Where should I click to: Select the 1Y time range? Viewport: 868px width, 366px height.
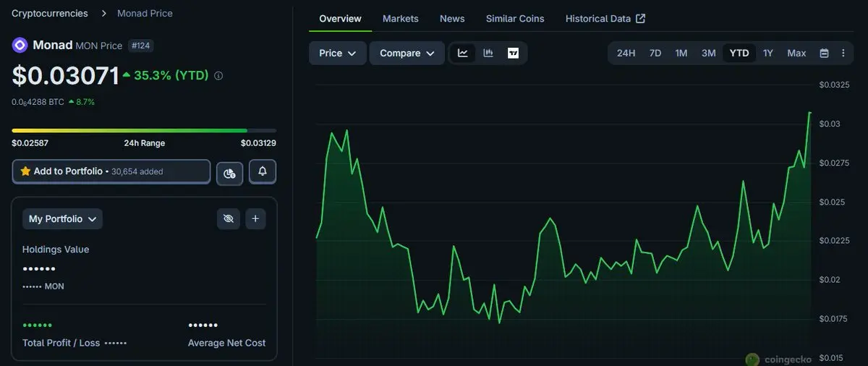[x=768, y=53]
